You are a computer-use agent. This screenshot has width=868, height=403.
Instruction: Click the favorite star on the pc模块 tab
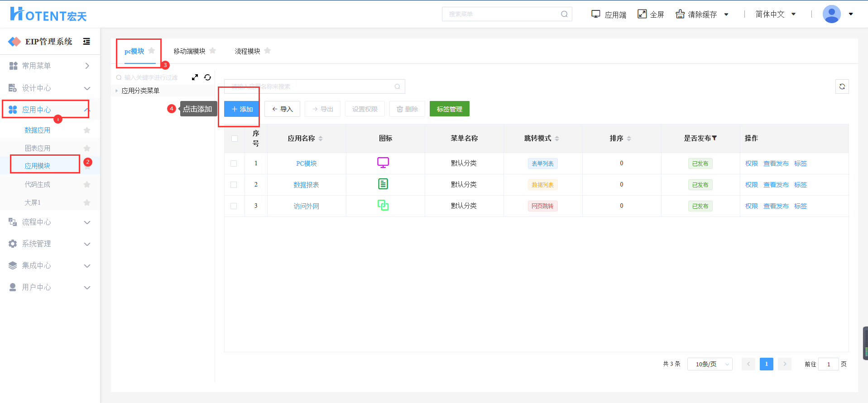pyautogui.click(x=152, y=51)
